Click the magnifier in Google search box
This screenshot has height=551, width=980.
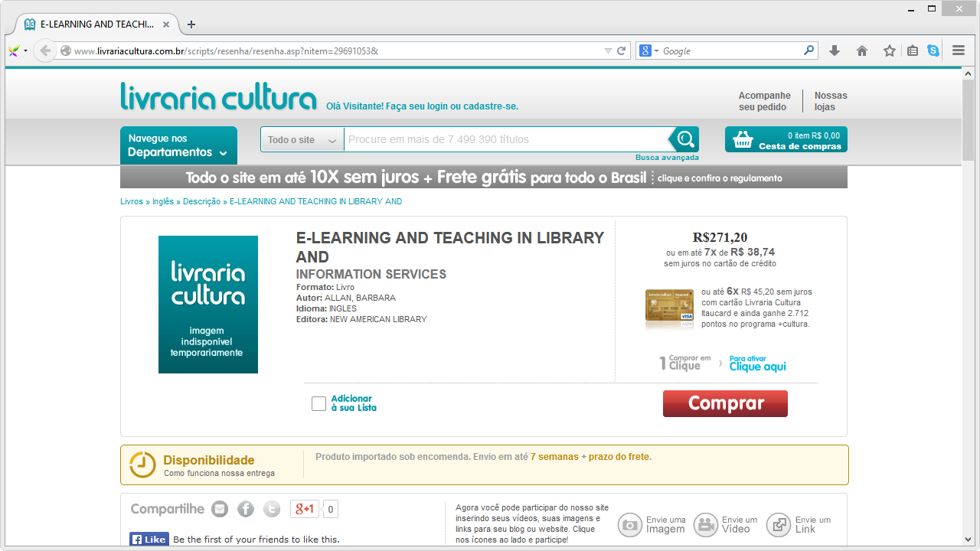(809, 51)
